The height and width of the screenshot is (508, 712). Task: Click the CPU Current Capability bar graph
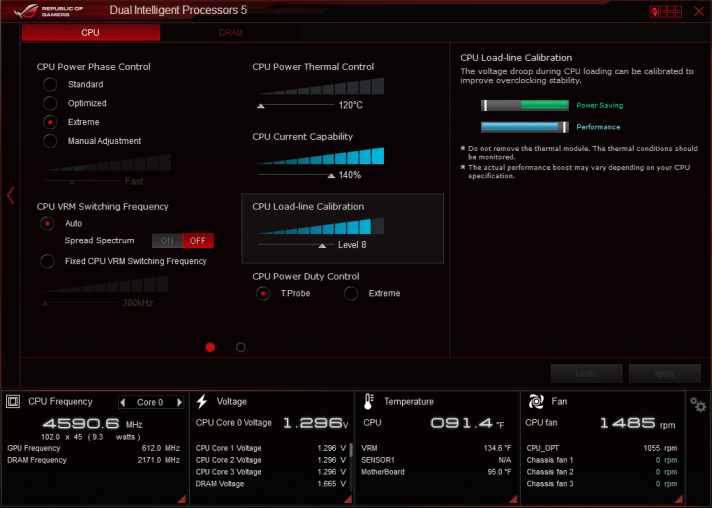321,156
